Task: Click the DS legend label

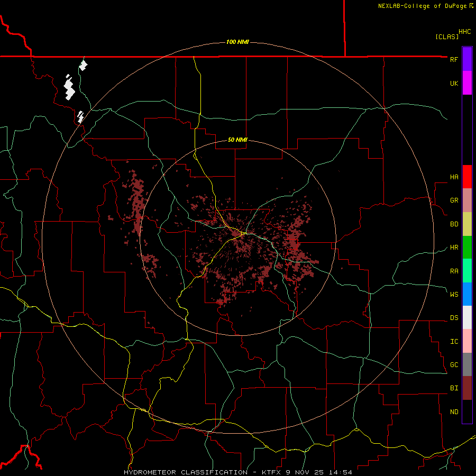Action: [x=454, y=317]
